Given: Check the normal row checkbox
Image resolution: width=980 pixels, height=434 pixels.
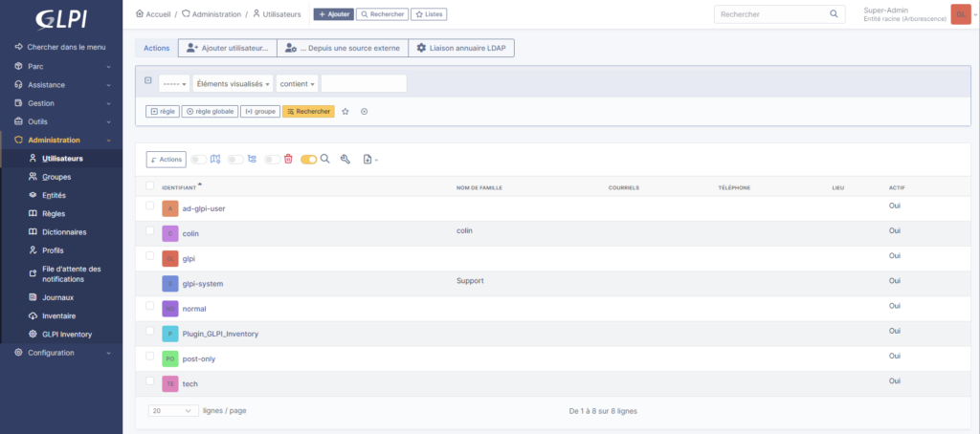Looking at the screenshot, I should click(x=149, y=305).
